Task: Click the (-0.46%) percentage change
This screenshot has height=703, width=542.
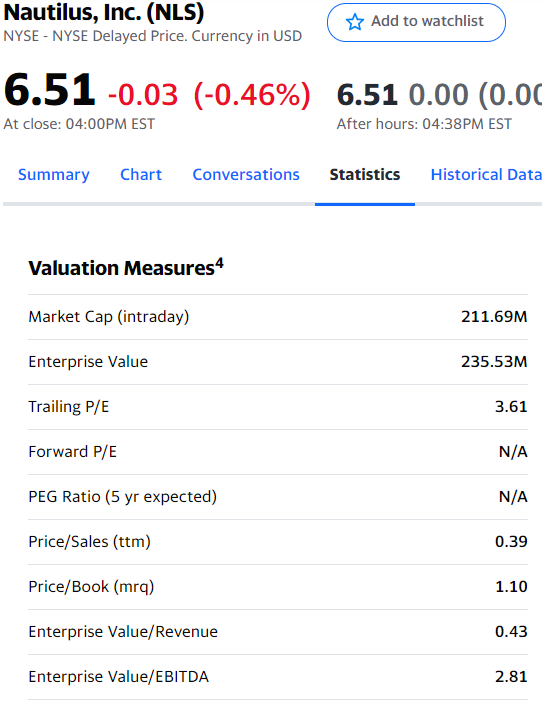Action: (x=252, y=95)
